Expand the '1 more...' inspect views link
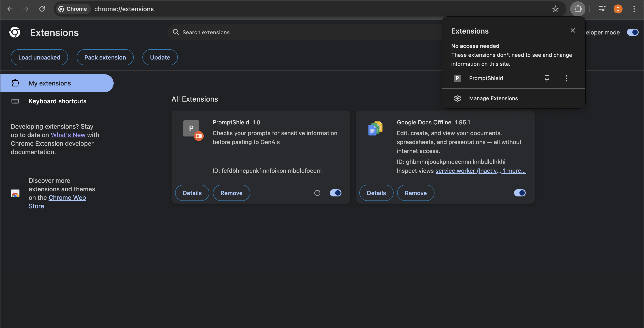 [x=514, y=171]
